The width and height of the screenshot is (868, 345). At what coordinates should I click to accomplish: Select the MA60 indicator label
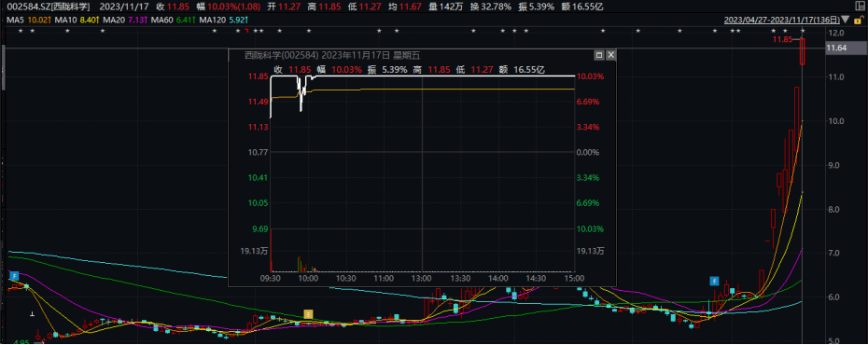162,20
